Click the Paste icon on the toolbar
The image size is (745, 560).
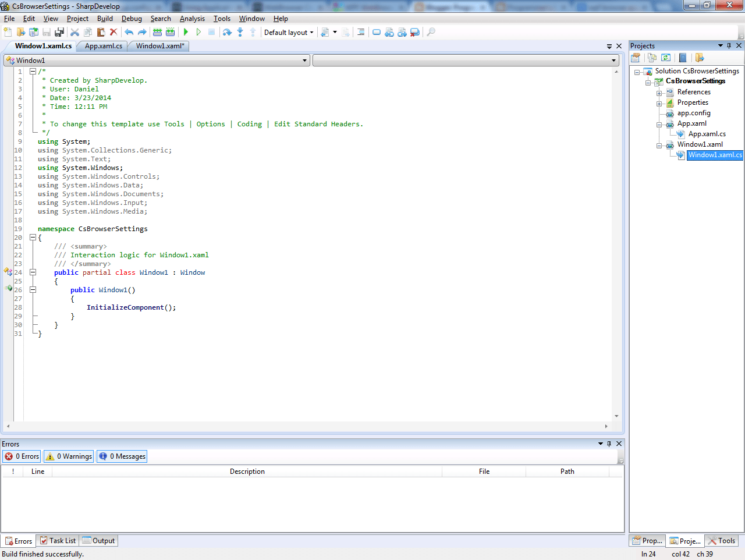(x=100, y=32)
